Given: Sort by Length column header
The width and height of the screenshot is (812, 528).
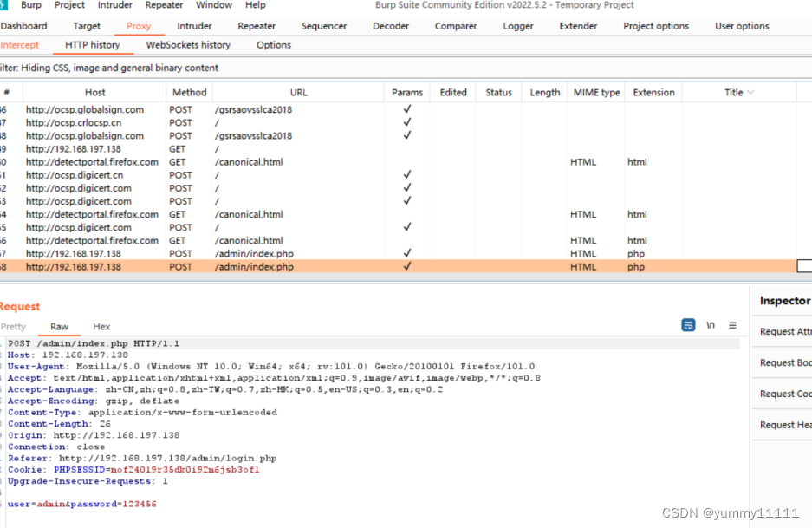Looking at the screenshot, I should (545, 92).
